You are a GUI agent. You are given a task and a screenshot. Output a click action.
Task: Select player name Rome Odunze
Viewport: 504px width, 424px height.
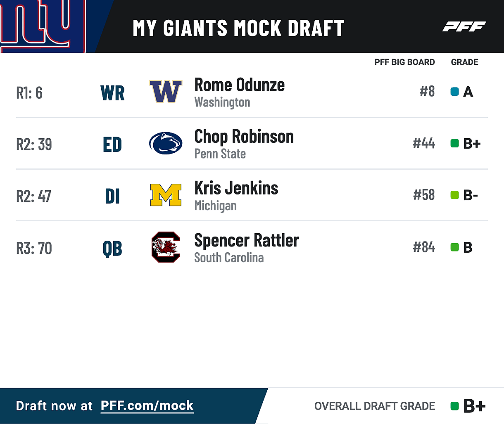coord(239,85)
